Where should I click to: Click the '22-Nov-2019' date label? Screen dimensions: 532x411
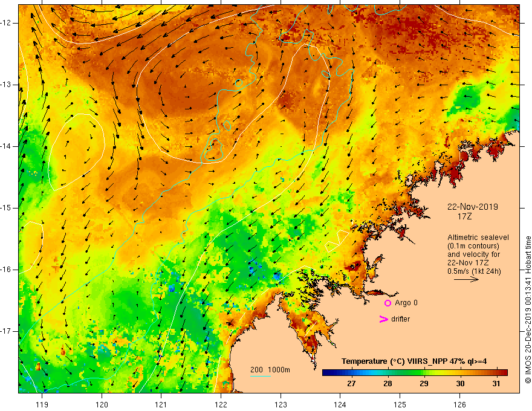pos(473,207)
